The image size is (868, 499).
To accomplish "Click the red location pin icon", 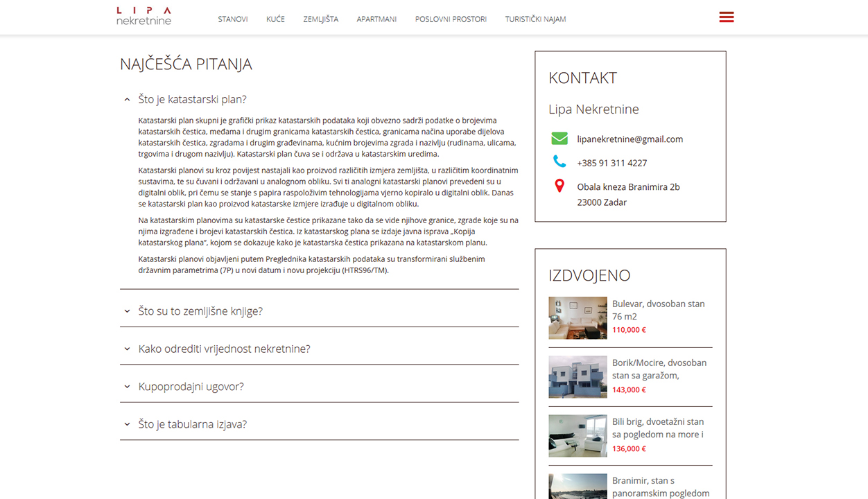I will (x=559, y=186).
